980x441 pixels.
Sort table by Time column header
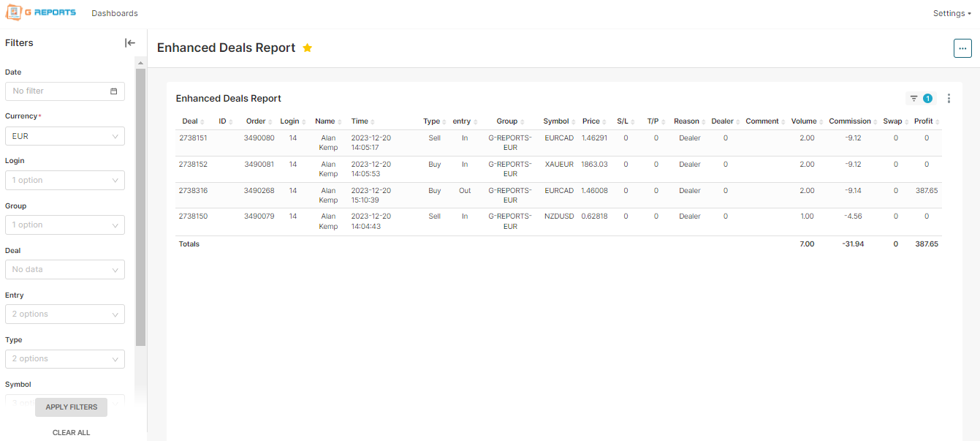pos(360,121)
